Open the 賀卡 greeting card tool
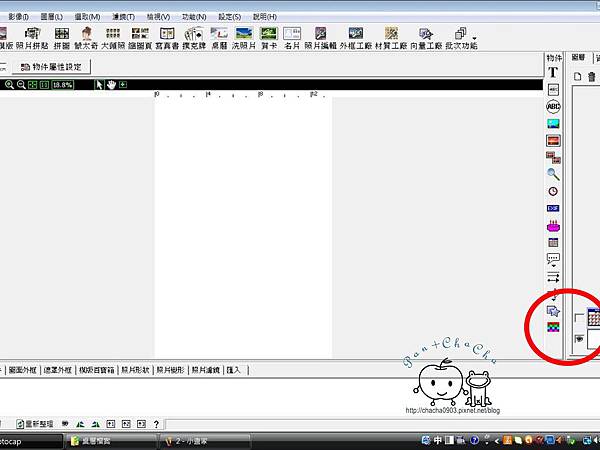 click(269, 38)
